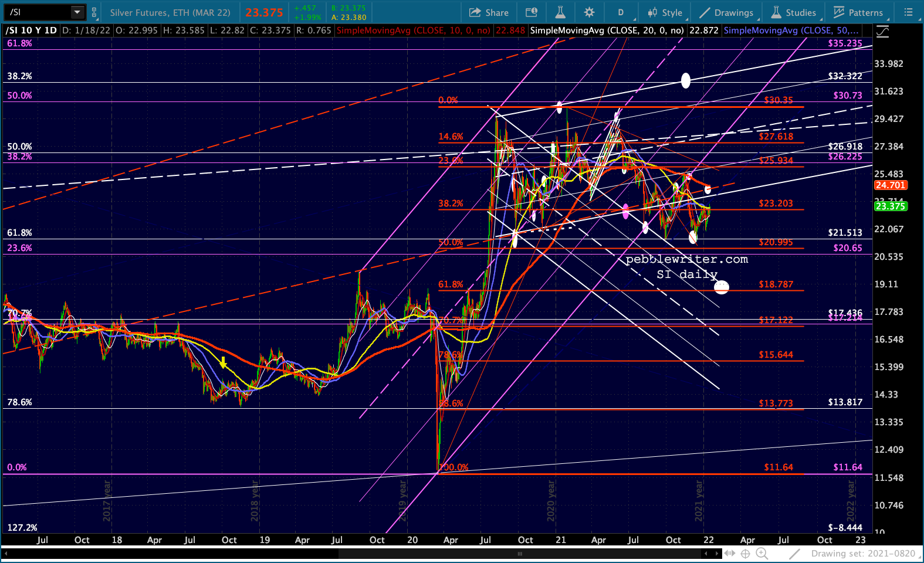Image resolution: width=924 pixels, height=563 pixels.
Task: Open the Drawing set 2021-0820 selector
Action: 862,554
